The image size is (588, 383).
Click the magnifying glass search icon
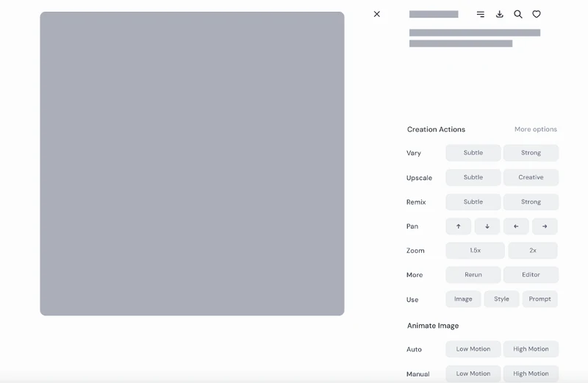pos(518,14)
